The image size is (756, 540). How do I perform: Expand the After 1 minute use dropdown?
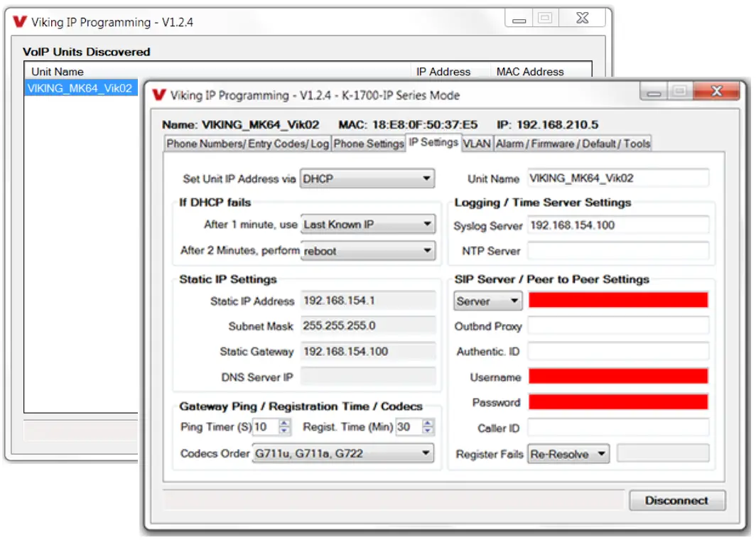(368, 225)
